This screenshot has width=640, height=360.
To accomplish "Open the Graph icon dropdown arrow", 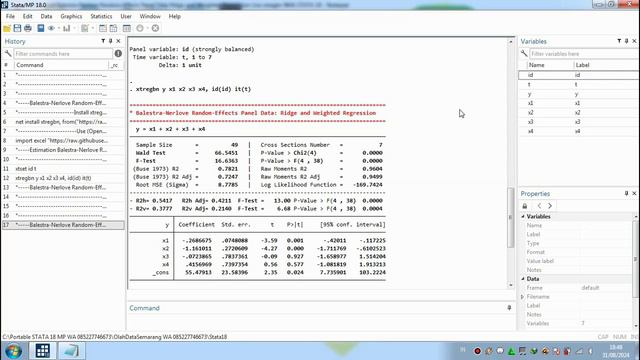I will tap(74, 28).
